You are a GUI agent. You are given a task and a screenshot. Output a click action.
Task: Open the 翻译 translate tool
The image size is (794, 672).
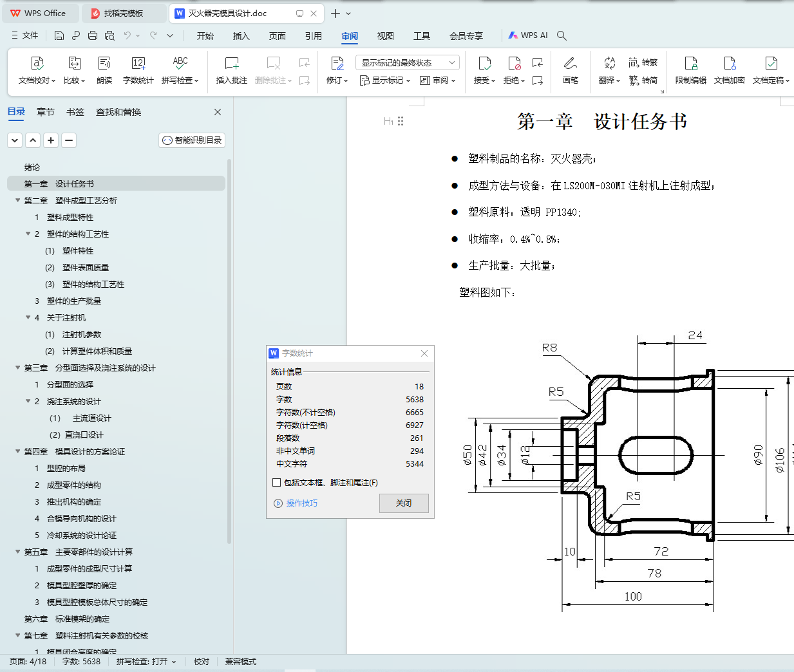609,71
